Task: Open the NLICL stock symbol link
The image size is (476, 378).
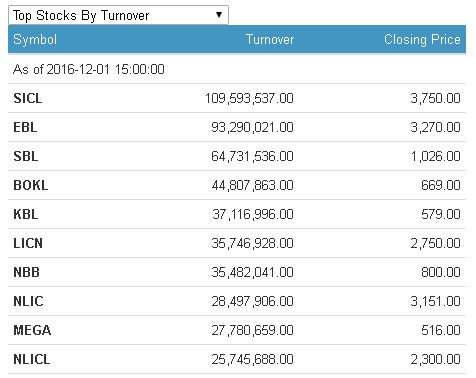Action: pyautogui.click(x=32, y=359)
